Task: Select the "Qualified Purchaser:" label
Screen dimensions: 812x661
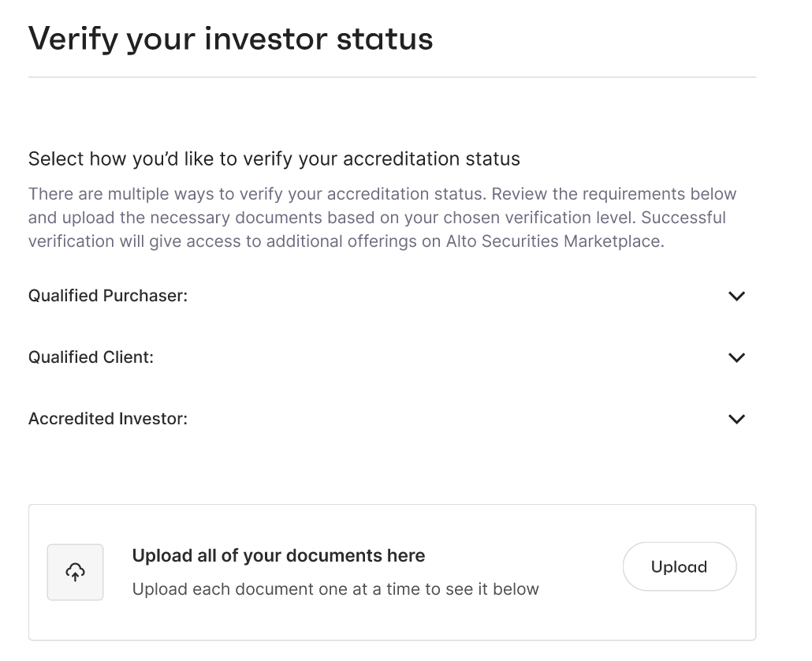Action: click(x=108, y=296)
